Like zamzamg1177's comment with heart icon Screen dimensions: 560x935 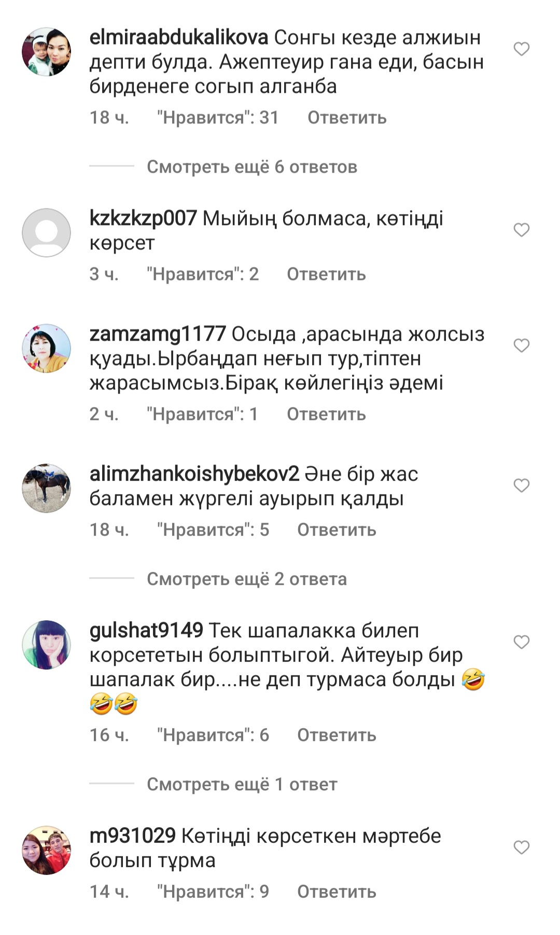521,345
